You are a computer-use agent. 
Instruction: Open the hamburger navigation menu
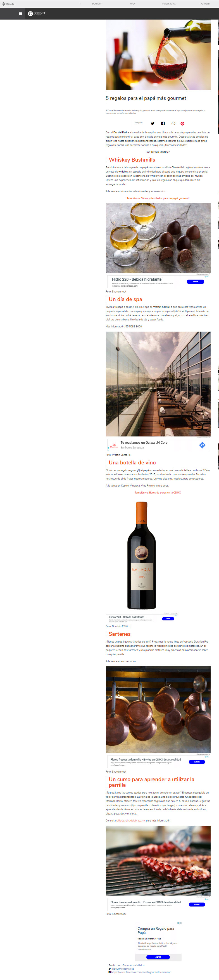pos(20,13)
